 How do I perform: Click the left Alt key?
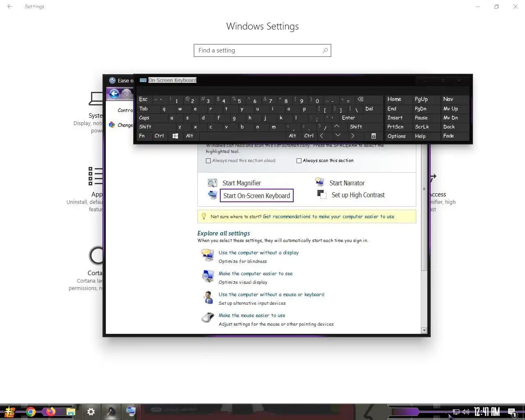click(190, 136)
